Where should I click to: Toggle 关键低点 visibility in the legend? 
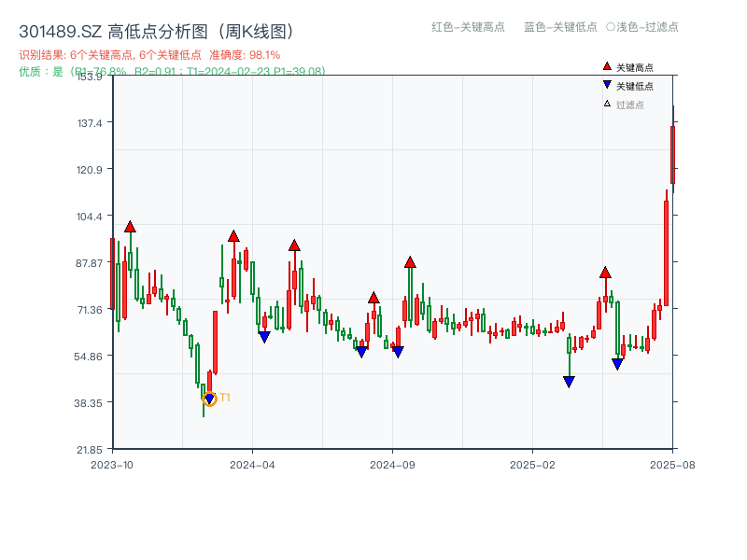627,82
